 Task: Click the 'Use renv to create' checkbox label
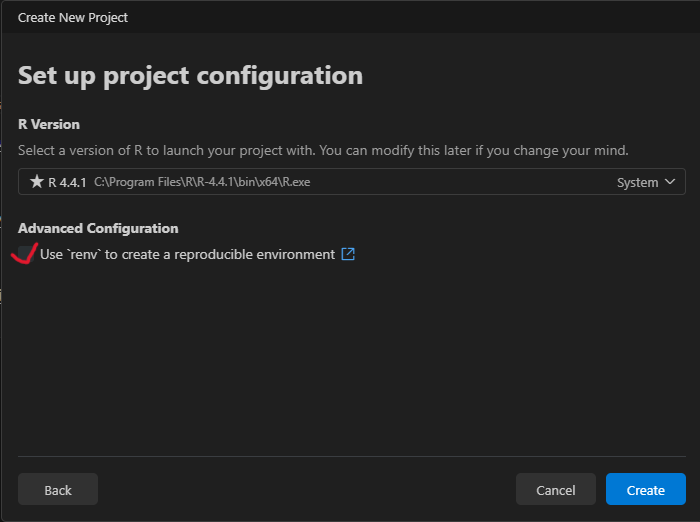click(187, 254)
